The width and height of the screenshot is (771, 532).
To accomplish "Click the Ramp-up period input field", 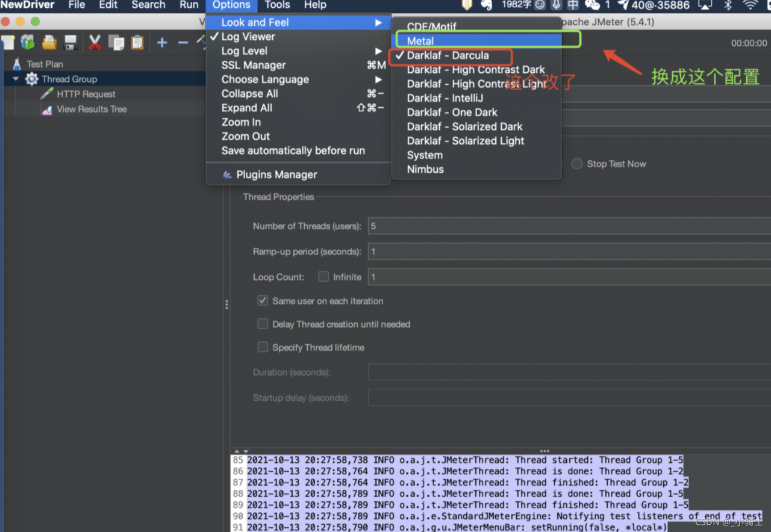I will tap(569, 252).
